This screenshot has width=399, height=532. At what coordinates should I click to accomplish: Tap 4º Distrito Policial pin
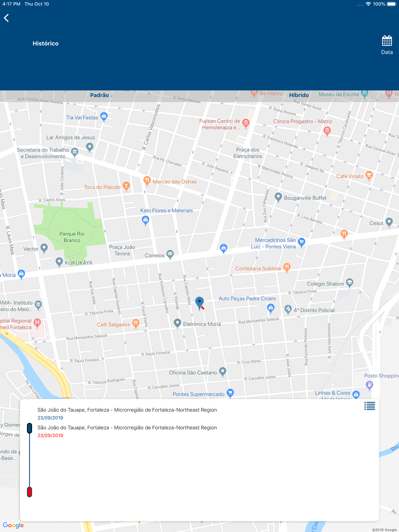click(288, 309)
